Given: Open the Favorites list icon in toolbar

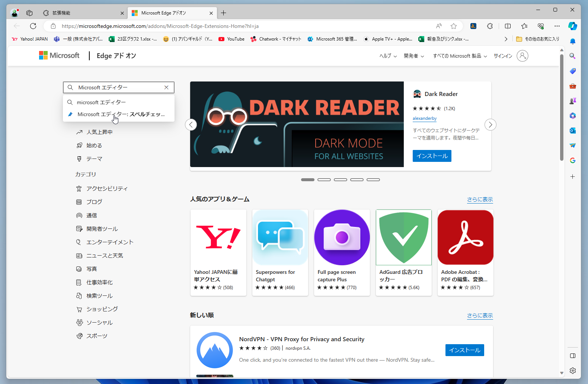Looking at the screenshot, I should [x=524, y=26].
